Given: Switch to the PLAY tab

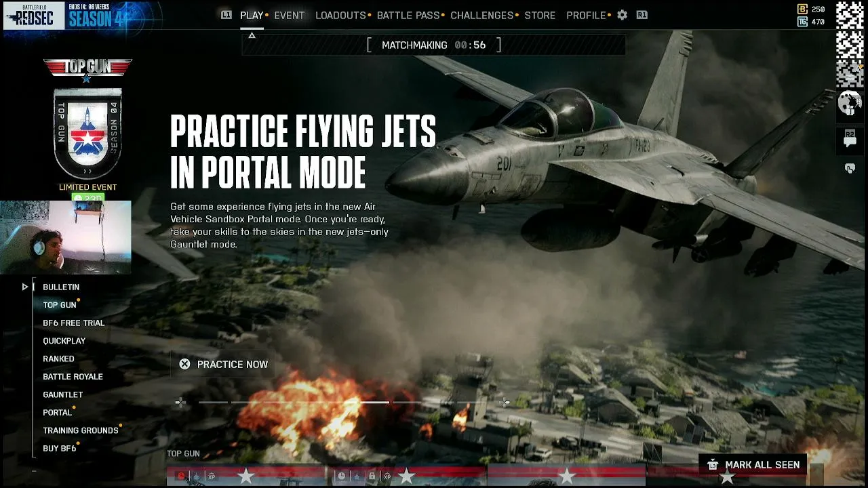Looking at the screenshot, I should coord(252,15).
